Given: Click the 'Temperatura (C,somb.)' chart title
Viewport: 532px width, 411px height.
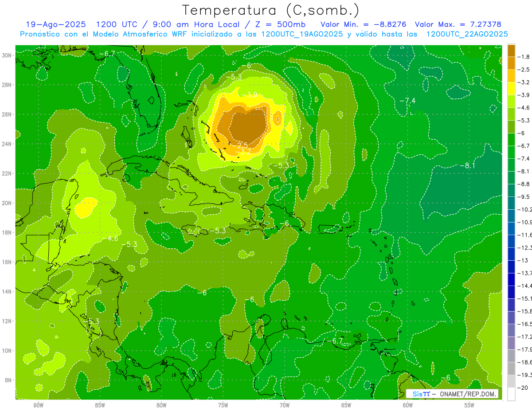Looking at the screenshot, I should click(x=271, y=10).
